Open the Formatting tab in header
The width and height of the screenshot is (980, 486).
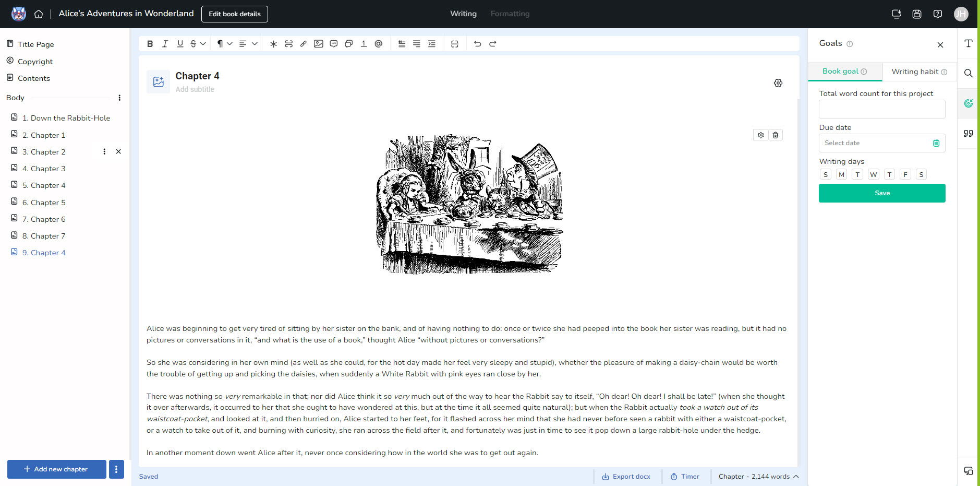click(x=510, y=14)
